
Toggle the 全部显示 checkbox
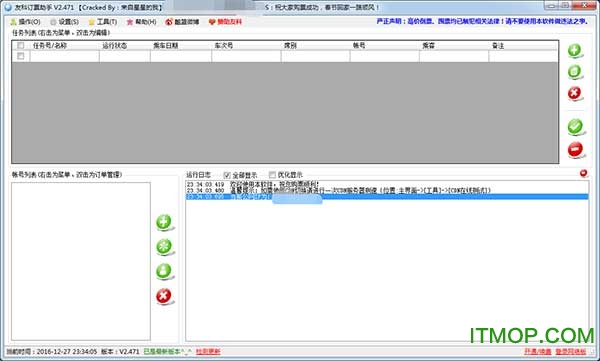pos(227,175)
